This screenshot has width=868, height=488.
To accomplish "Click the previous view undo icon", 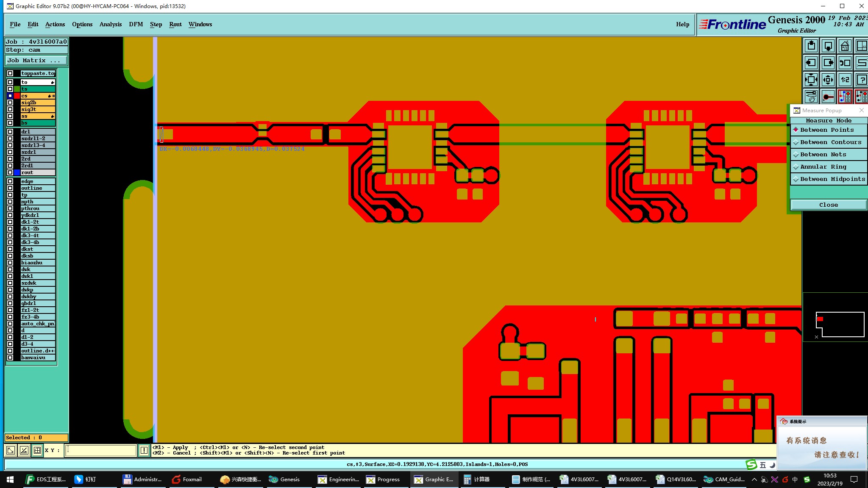I will coord(845,63).
